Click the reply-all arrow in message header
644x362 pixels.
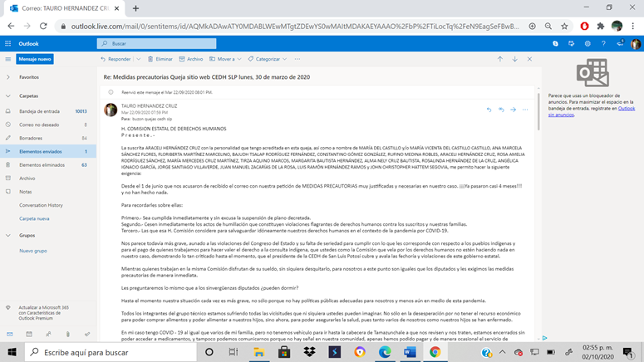[501, 110]
